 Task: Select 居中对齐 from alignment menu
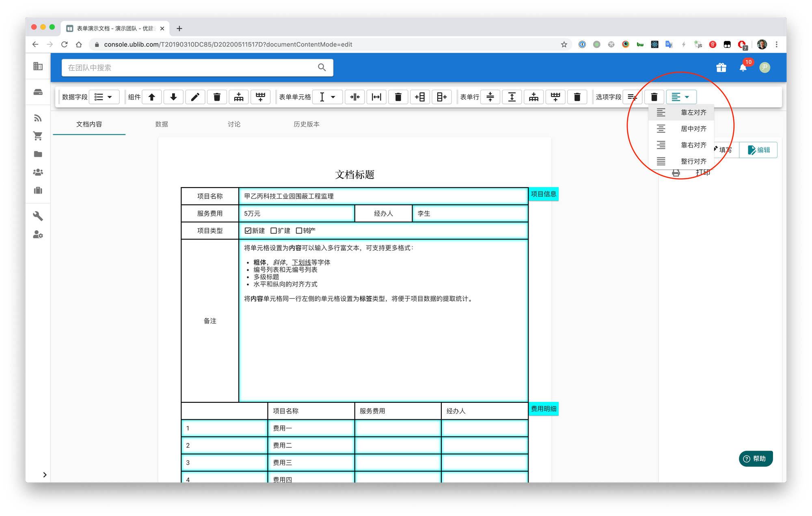(693, 129)
